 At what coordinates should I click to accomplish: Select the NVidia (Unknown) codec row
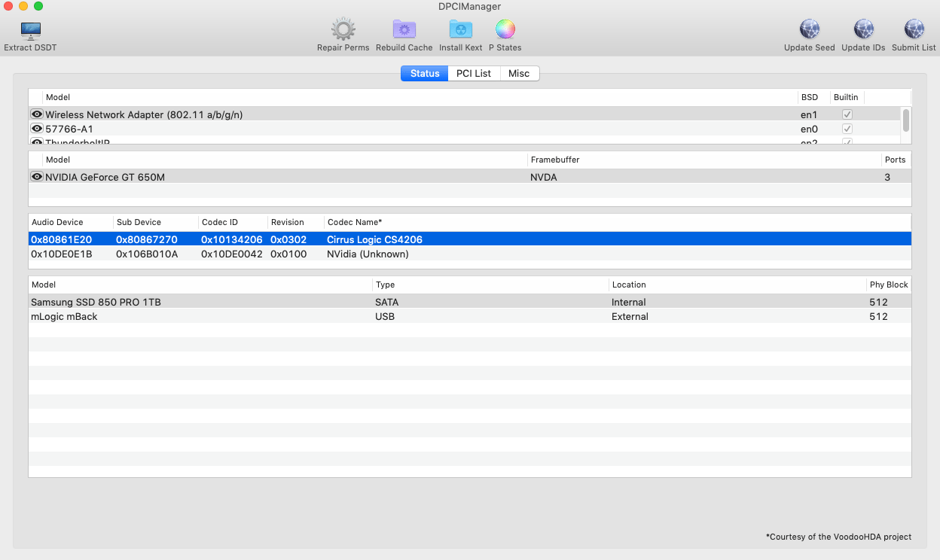coord(470,254)
